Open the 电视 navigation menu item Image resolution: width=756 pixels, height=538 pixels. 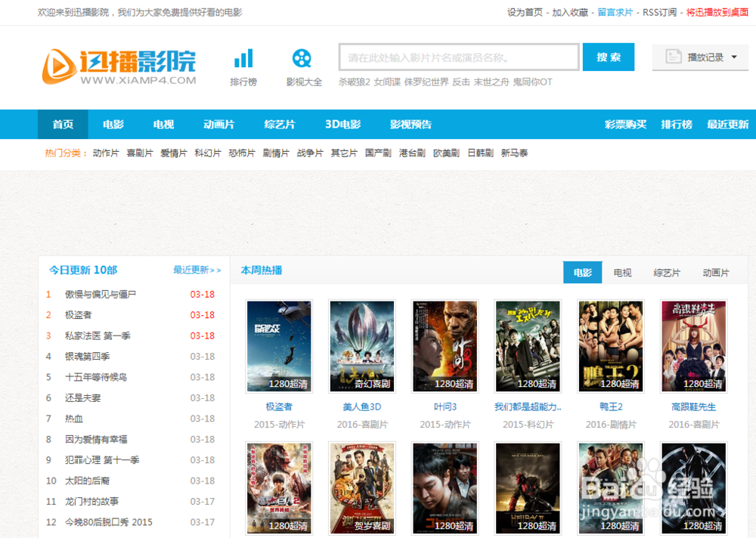163,125
